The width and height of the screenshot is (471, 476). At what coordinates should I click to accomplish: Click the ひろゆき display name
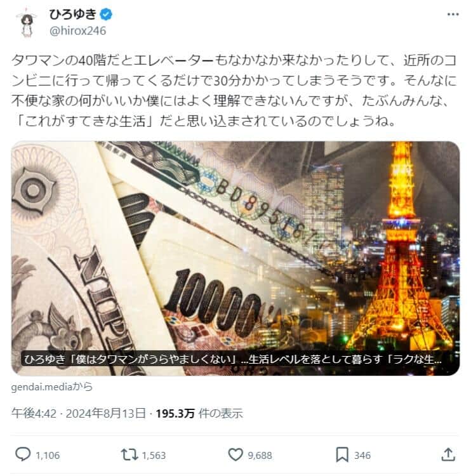coord(73,14)
